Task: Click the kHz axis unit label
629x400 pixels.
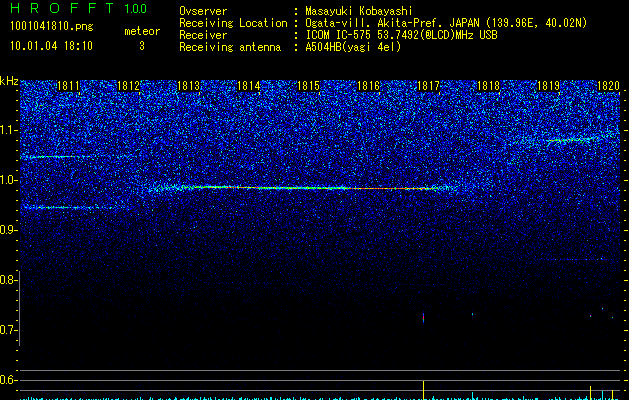Action: pos(9,81)
